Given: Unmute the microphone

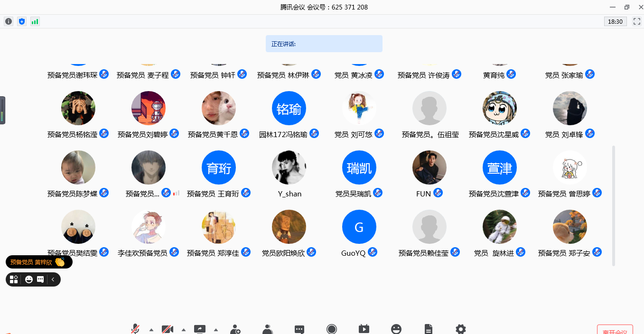Looking at the screenshot, I should (136, 329).
